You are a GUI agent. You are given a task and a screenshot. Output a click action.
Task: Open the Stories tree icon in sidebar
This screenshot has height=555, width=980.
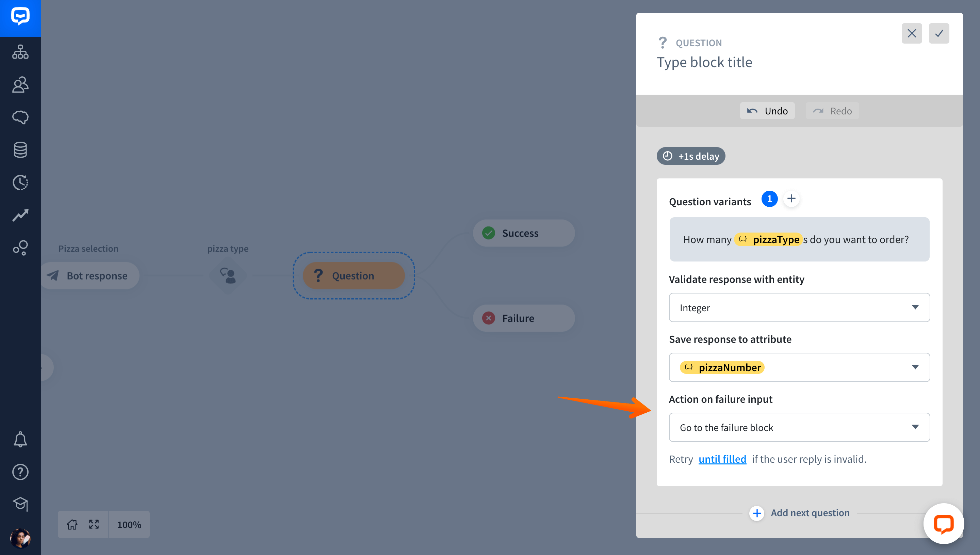pyautogui.click(x=20, y=52)
